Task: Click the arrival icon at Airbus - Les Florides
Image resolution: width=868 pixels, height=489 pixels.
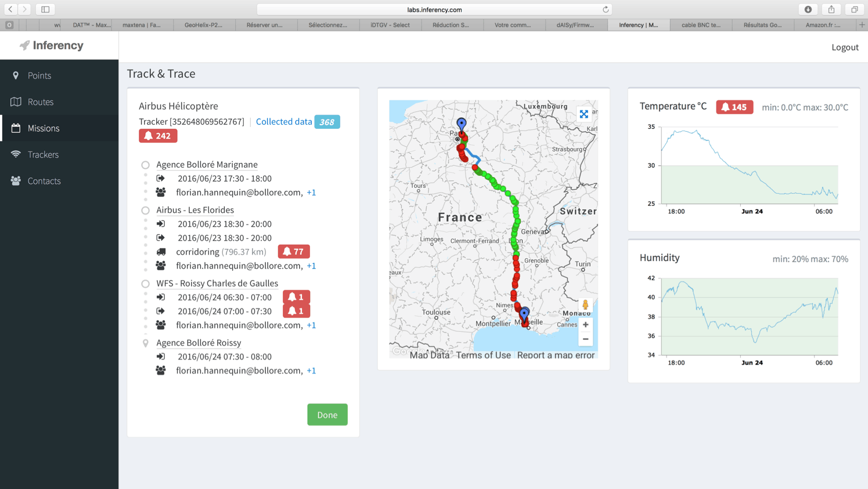Action: 161,224
